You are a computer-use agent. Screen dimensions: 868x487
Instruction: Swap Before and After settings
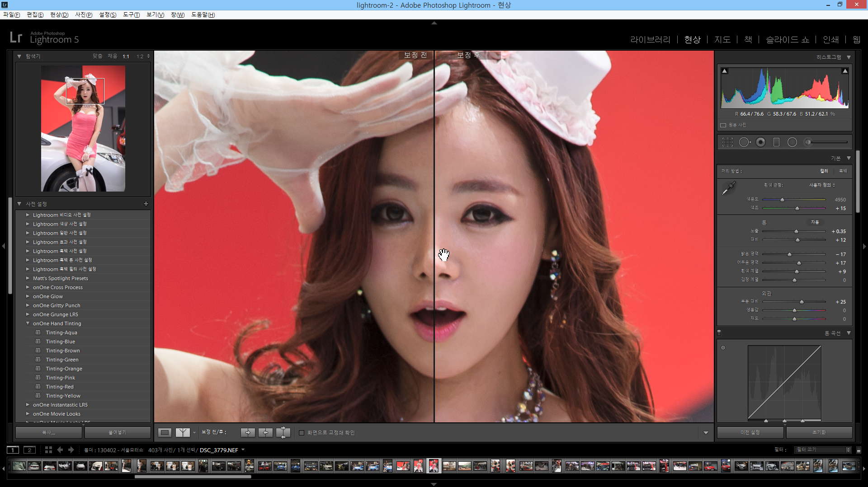coord(283,432)
